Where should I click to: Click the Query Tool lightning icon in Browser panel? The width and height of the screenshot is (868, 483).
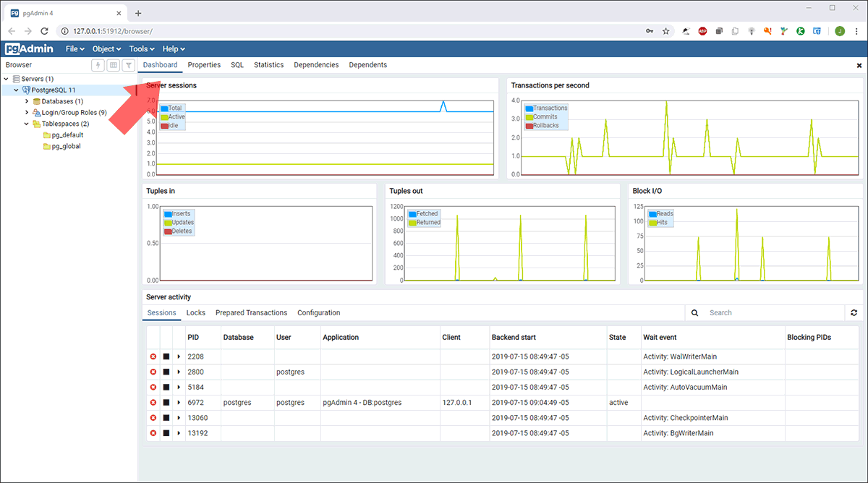pos(98,65)
